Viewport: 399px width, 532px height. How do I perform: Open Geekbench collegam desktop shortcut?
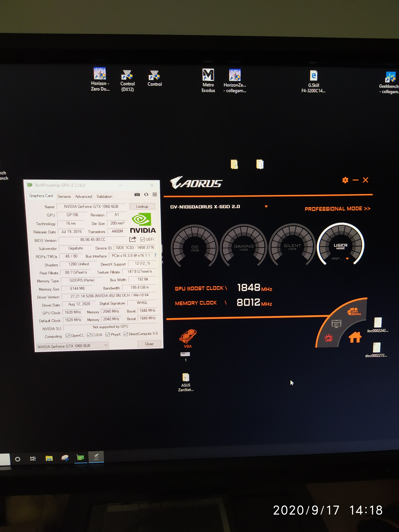389,83
